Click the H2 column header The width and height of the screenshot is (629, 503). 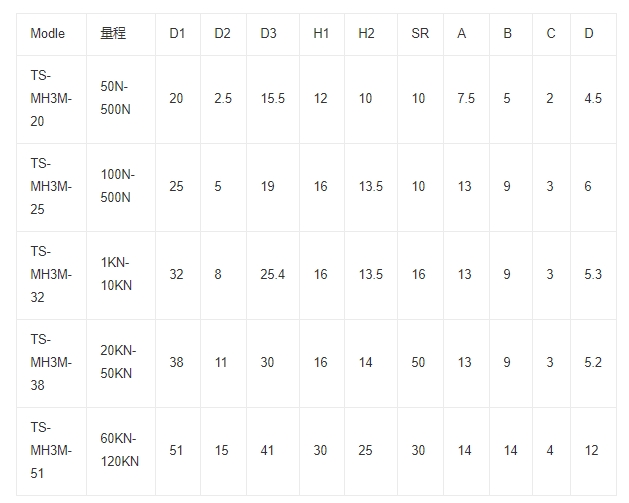pos(366,34)
